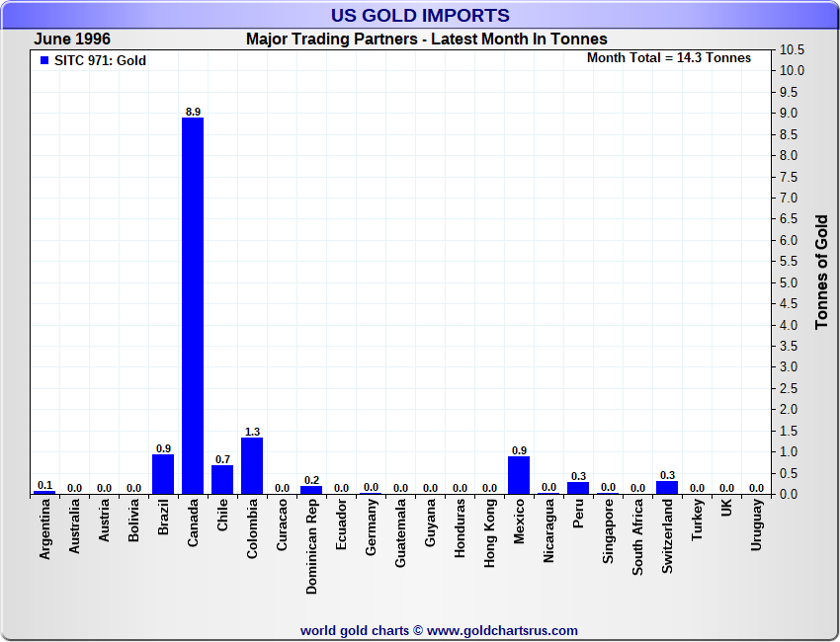The image size is (840, 642).
Task: Click the 8.9 value label above Canada
Action: [193, 112]
